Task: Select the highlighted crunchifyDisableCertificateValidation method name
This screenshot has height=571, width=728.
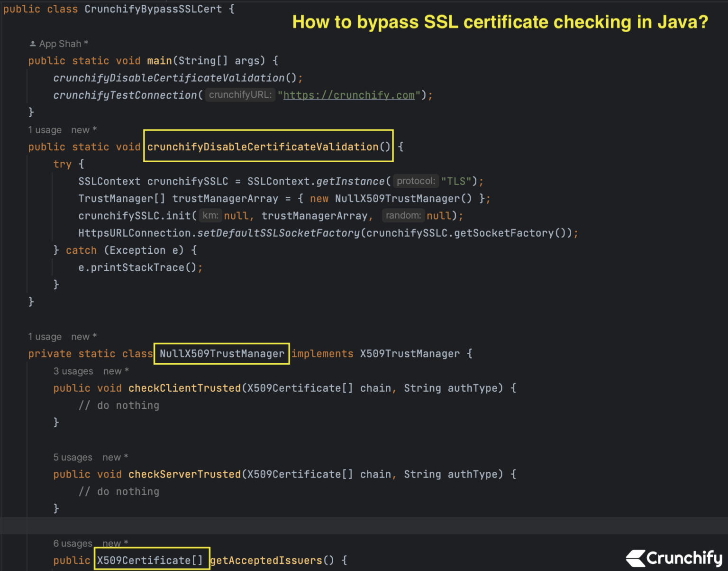Action: tap(268, 147)
